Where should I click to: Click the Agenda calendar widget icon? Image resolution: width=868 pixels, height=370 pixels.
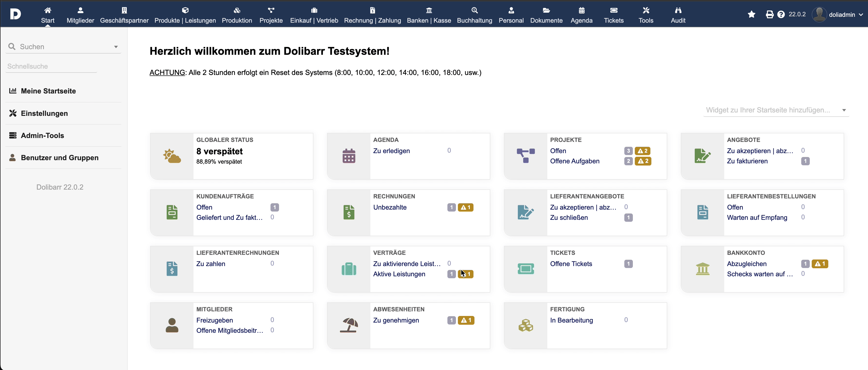[x=349, y=156]
